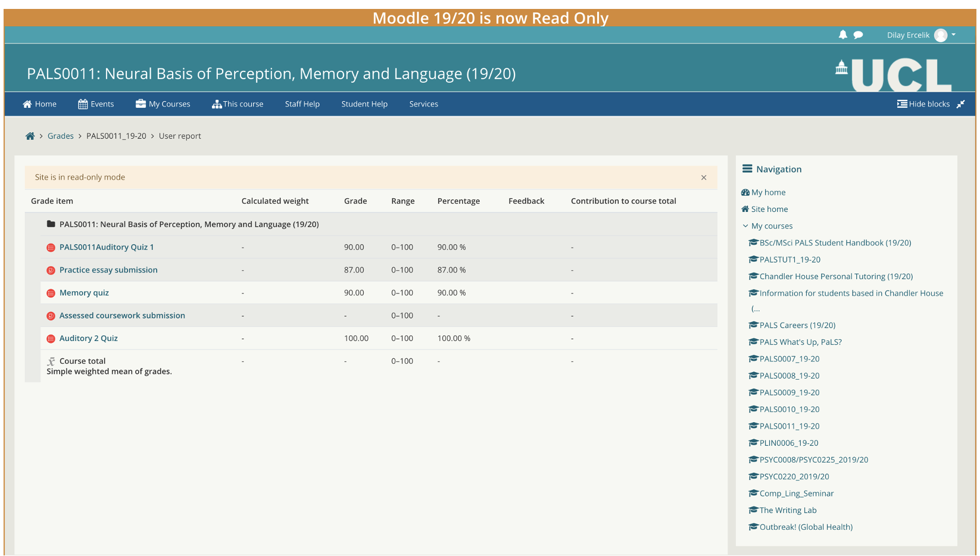Click the Auditory 2 Quiz icon

click(51, 339)
